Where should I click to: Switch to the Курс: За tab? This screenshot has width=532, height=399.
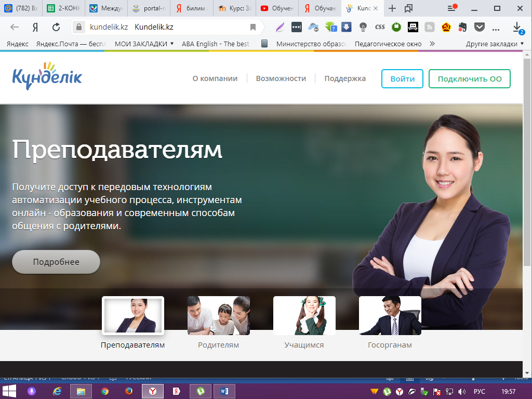(x=234, y=8)
